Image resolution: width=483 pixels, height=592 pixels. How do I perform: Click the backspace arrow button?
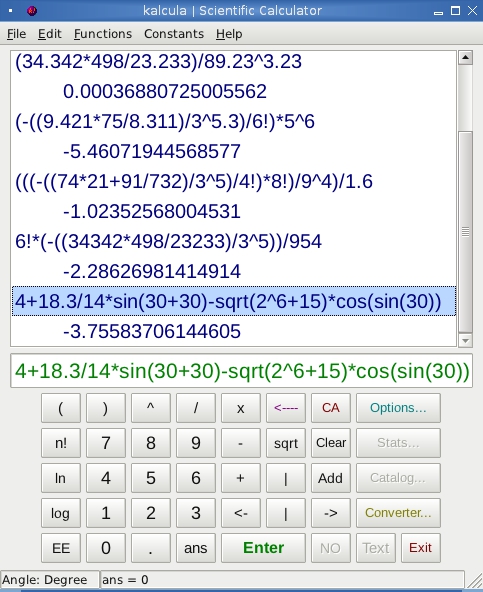[x=285, y=408]
